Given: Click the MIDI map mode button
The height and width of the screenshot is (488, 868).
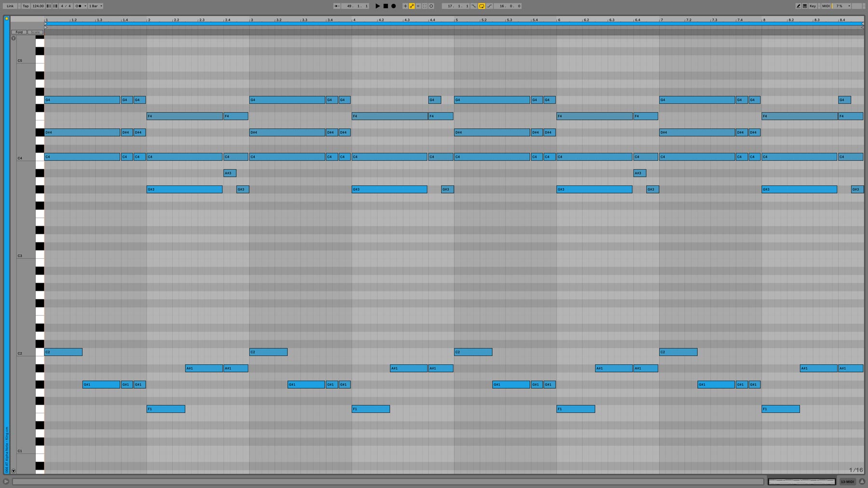Looking at the screenshot, I should tap(826, 6).
